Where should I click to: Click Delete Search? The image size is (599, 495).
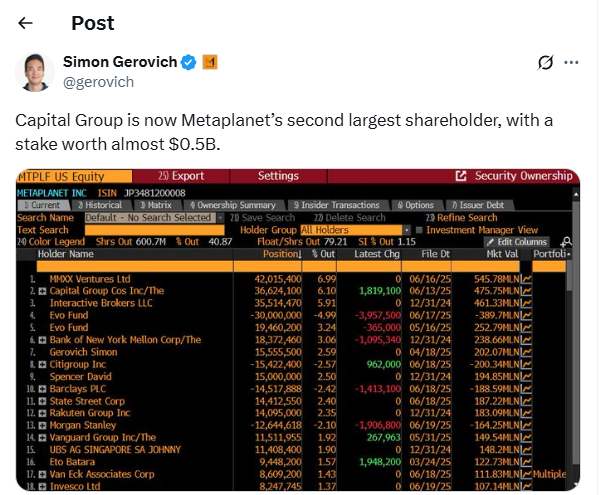click(x=350, y=218)
